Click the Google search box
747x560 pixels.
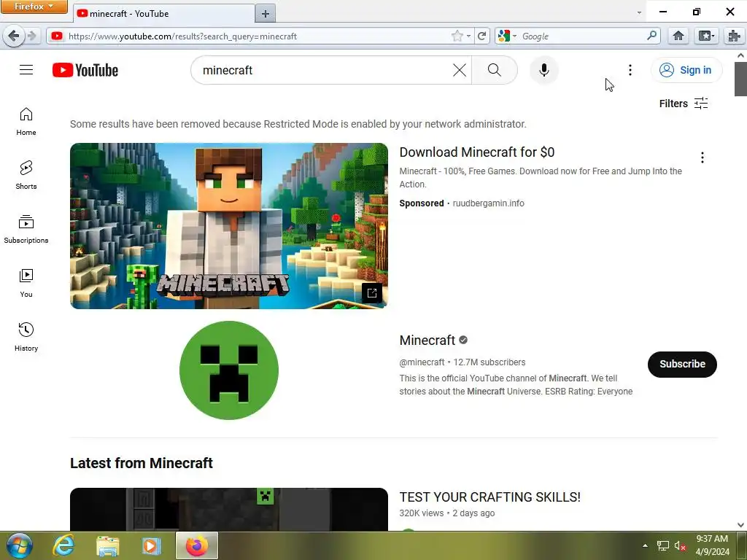click(583, 36)
